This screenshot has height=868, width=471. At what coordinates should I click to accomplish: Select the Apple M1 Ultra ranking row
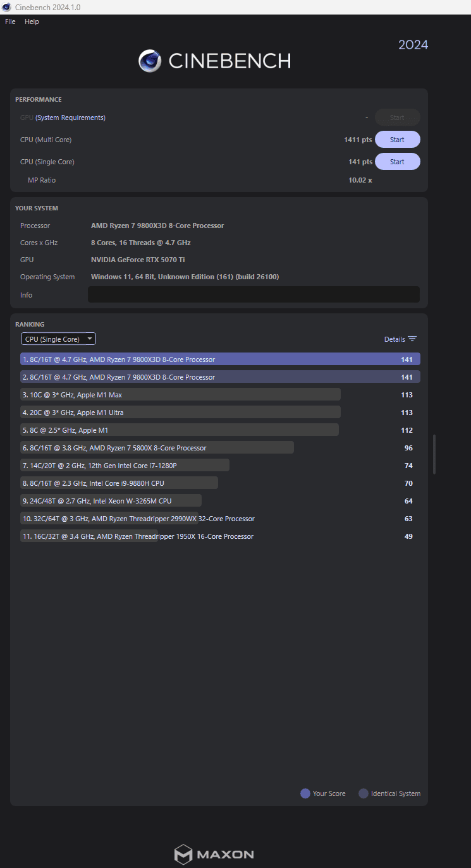pos(220,413)
